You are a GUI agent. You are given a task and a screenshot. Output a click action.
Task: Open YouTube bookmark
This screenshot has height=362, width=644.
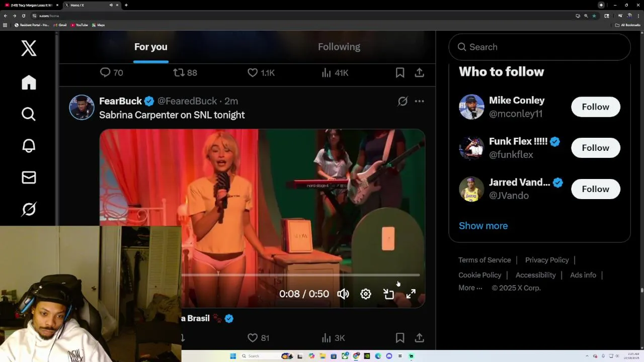pyautogui.click(x=79, y=25)
